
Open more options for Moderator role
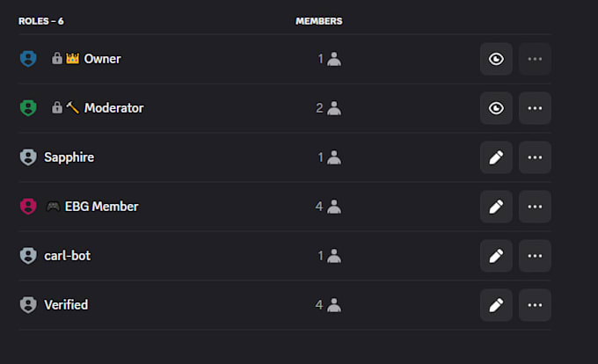point(535,108)
